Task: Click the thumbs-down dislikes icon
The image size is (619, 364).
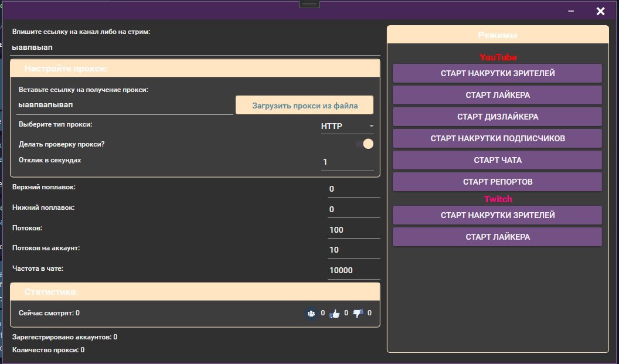Action: pyautogui.click(x=358, y=314)
